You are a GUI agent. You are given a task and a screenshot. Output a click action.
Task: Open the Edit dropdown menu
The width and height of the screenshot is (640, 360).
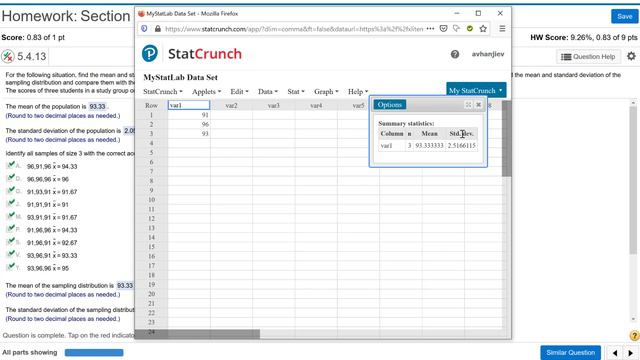click(239, 91)
